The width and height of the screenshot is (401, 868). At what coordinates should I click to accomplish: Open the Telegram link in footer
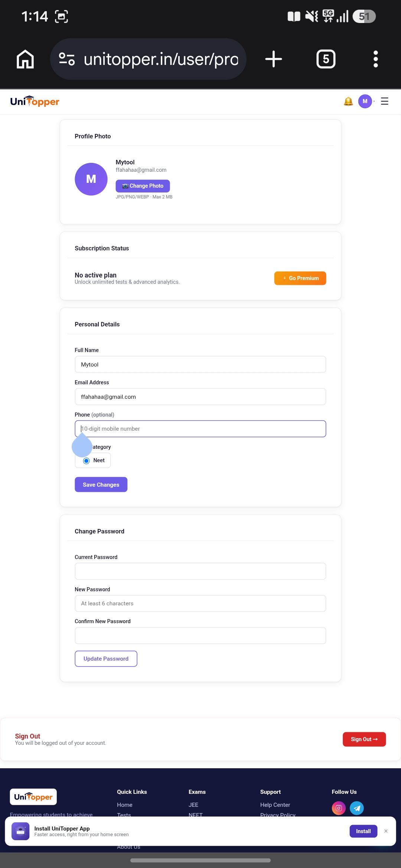[357, 808]
